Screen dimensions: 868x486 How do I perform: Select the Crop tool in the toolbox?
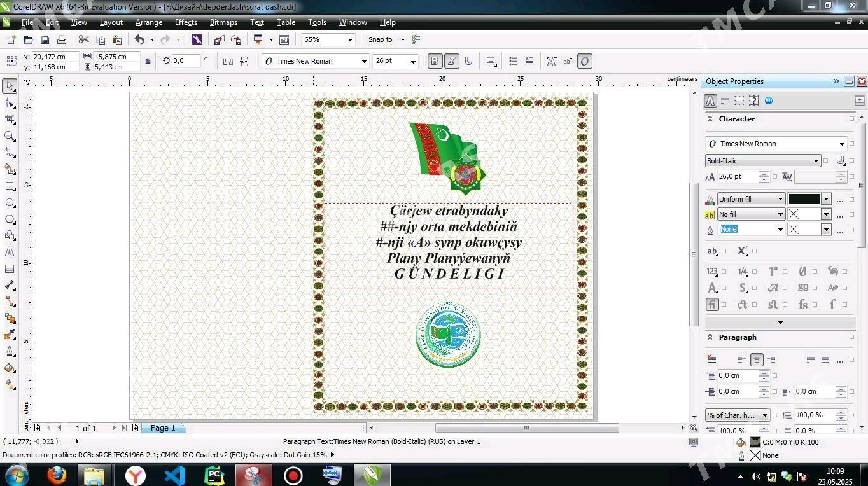click(10, 120)
